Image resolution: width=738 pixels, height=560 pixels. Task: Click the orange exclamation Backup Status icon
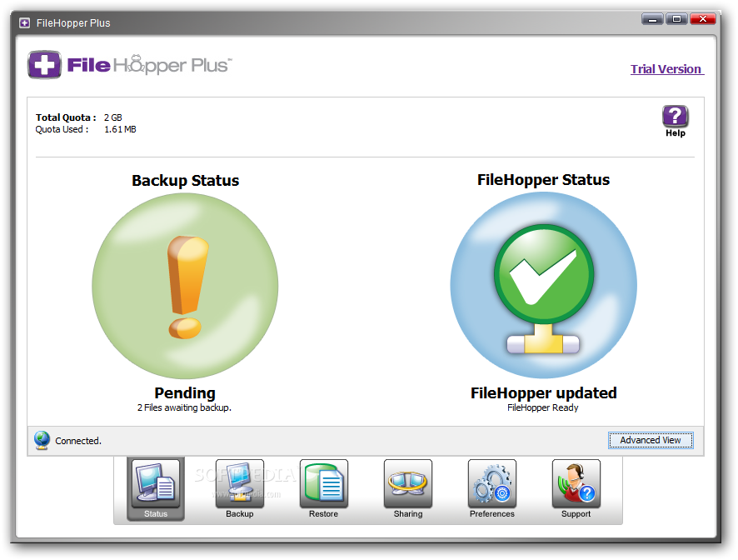[186, 286]
